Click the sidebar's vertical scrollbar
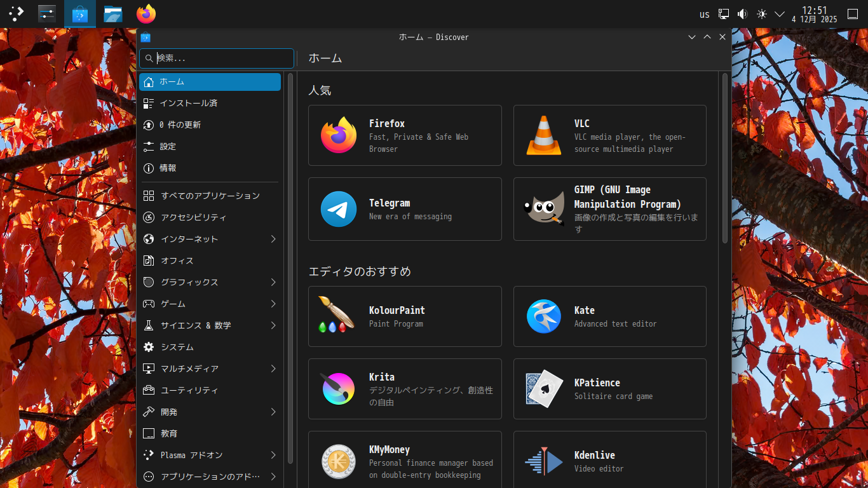This screenshot has width=868, height=488. pyautogui.click(x=290, y=268)
